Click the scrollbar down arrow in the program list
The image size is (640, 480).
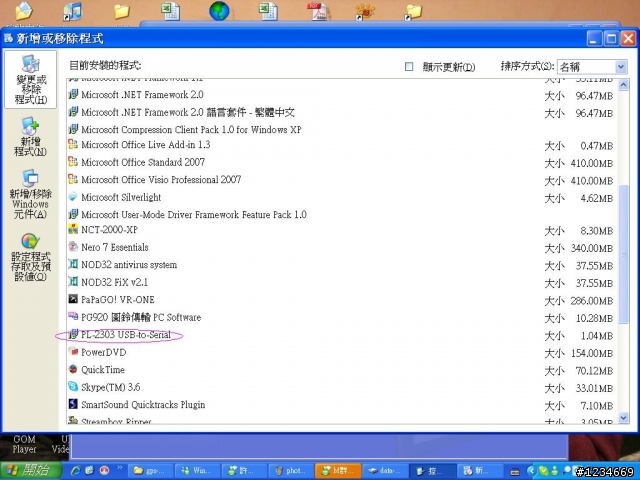[623, 418]
